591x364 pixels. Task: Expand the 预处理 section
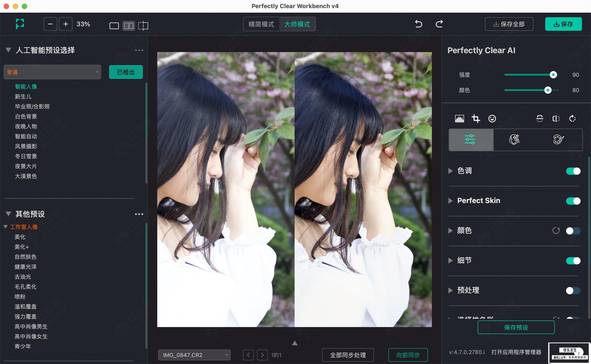click(x=450, y=290)
